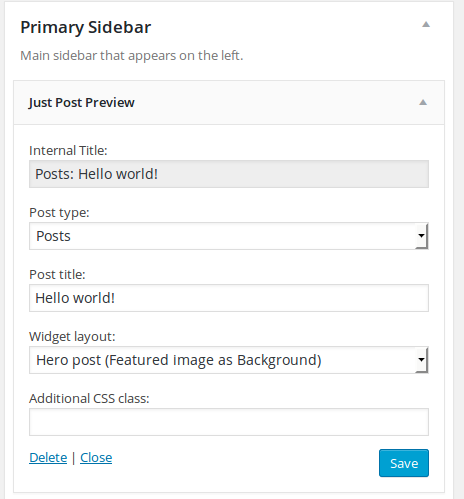
Task: Collapse the Just Post Preview widget arrow
Action: pyautogui.click(x=423, y=102)
